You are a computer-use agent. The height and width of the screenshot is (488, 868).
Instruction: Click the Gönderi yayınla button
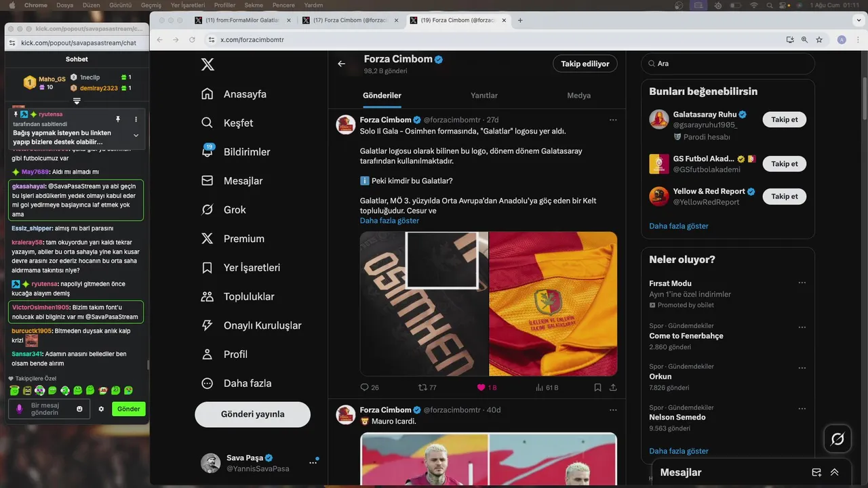coord(252,414)
